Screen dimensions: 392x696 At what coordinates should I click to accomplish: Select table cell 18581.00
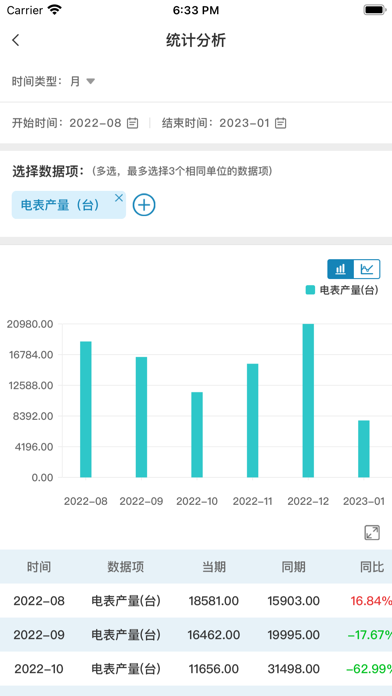(x=214, y=601)
